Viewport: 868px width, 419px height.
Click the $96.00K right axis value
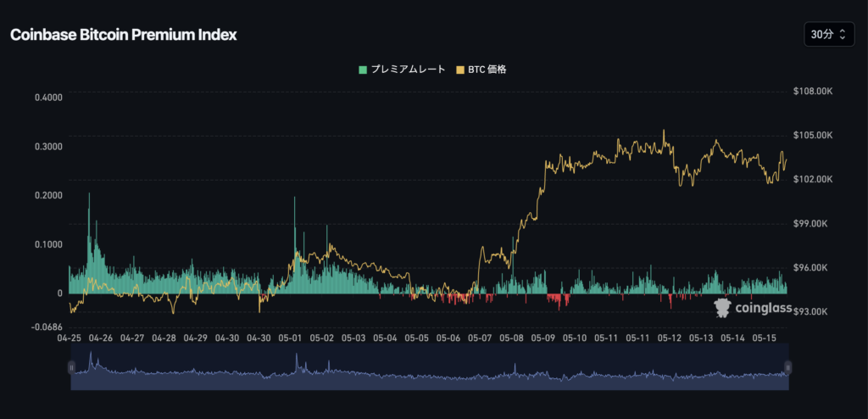pyautogui.click(x=811, y=268)
